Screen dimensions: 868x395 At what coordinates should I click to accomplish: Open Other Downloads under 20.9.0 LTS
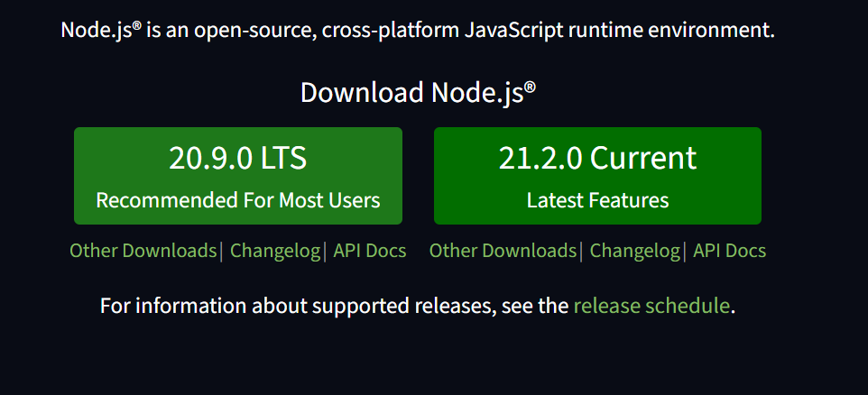tap(143, 251)
